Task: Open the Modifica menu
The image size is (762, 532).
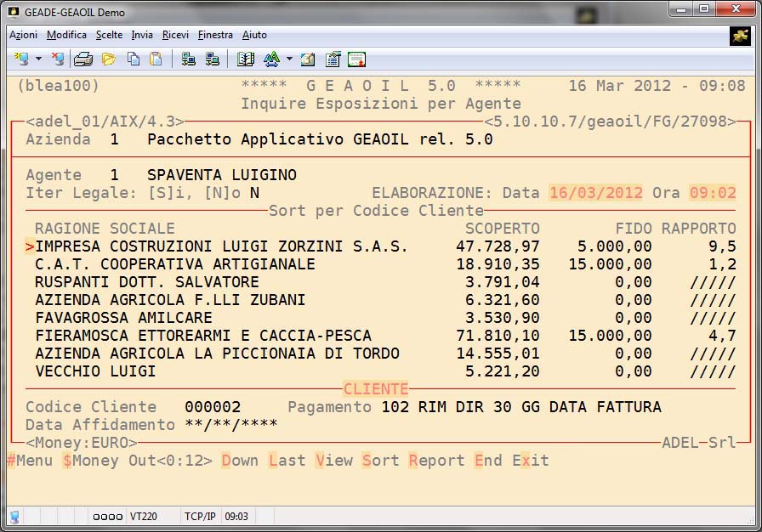Action: coord(66,35)
